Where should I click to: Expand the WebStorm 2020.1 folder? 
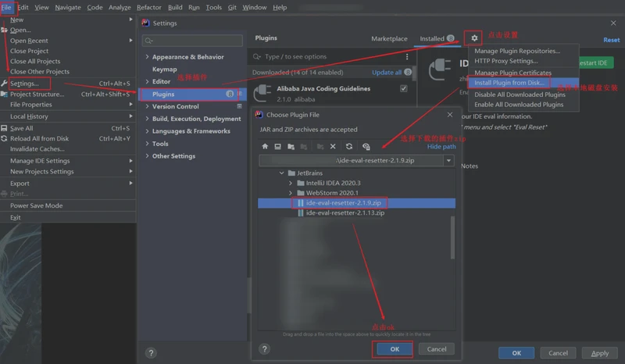(x=291, y=193)
